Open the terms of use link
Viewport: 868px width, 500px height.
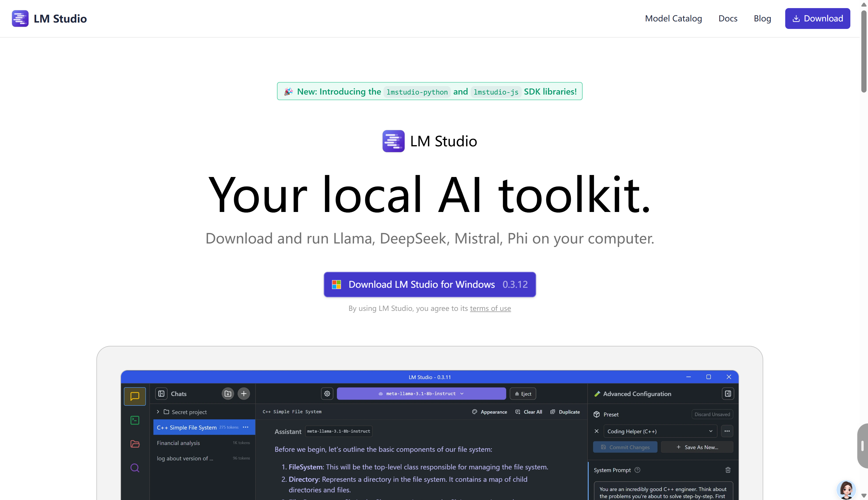(x=490, y=308)
